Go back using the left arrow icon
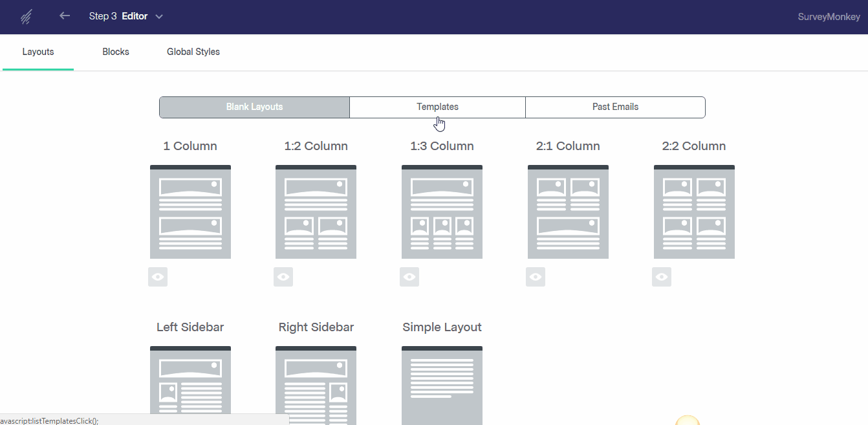 coord(65,16)
